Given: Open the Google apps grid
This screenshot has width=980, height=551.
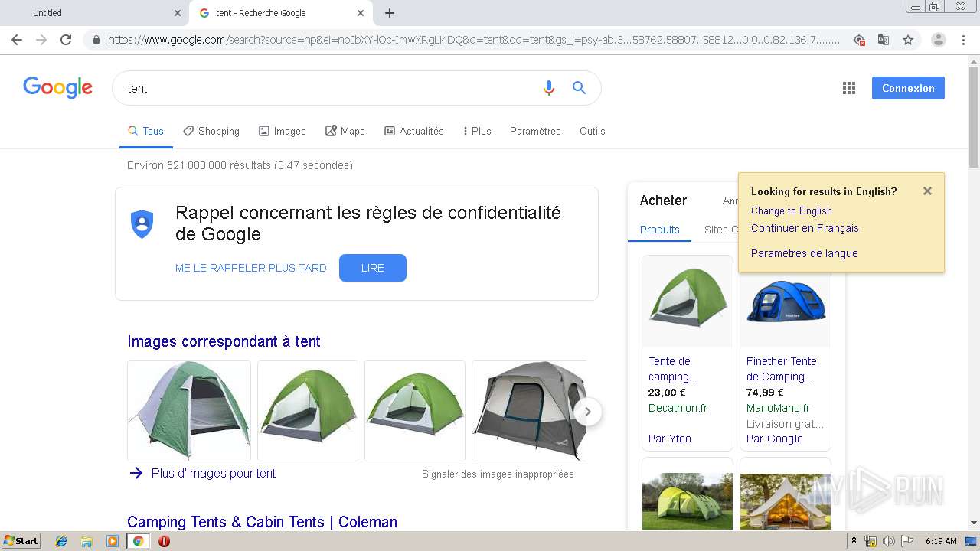Looking at the screenshot, I should point(849,88).
